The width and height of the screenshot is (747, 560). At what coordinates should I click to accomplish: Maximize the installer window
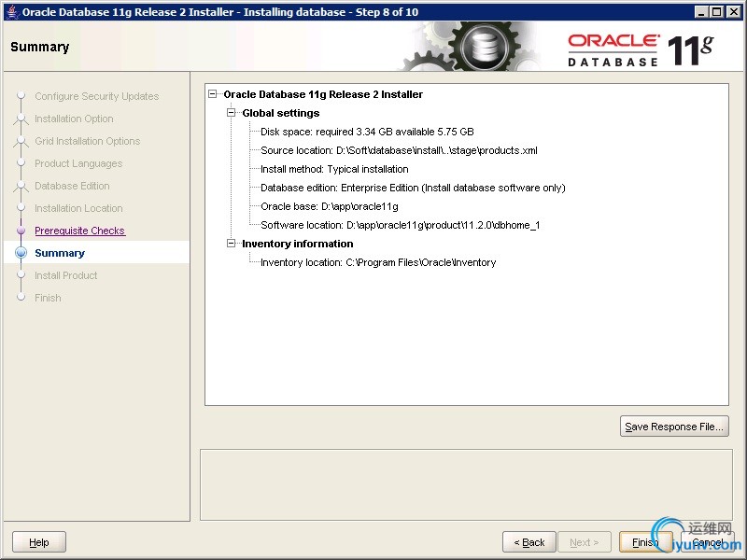(716, 12)
